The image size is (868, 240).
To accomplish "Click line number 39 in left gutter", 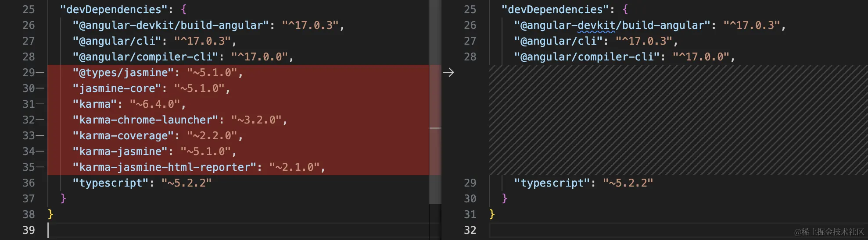I will point(29,230).
